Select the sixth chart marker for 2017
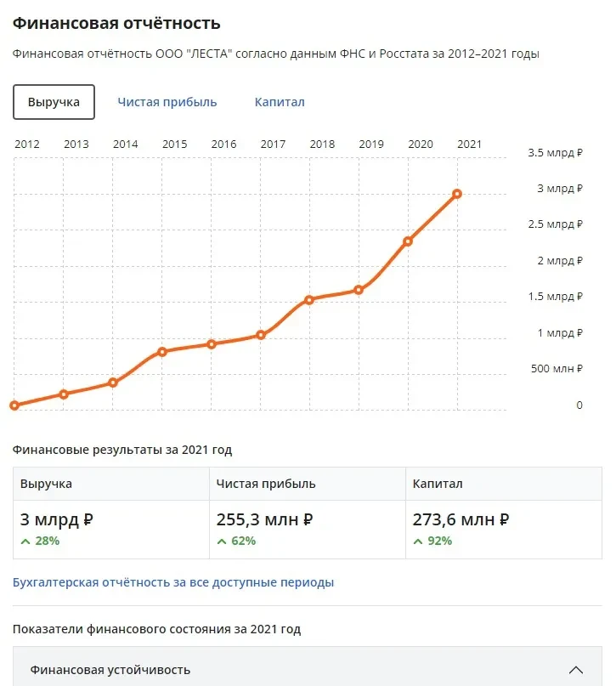The height and width of the screenshot is (686, 616). (x=261, y=335)
